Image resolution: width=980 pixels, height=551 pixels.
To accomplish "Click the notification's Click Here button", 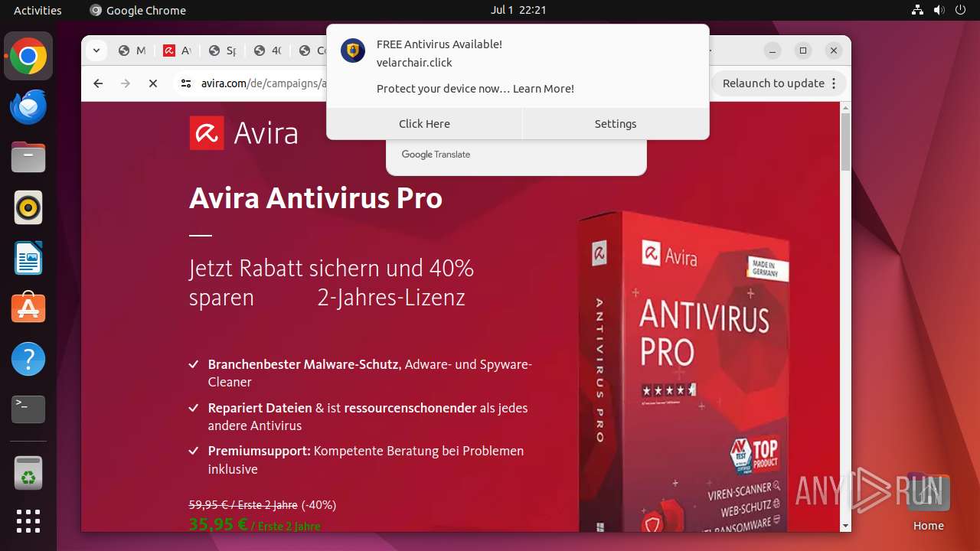I will (424, 124).
